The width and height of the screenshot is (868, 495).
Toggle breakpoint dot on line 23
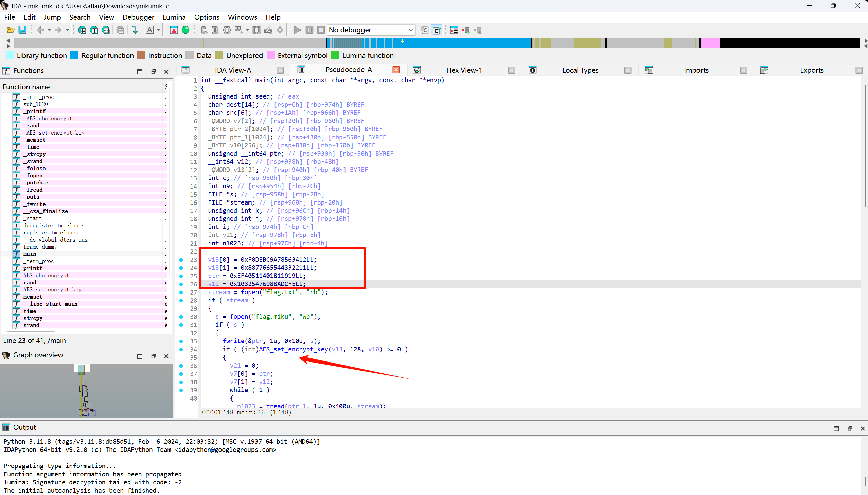[181, 260]
